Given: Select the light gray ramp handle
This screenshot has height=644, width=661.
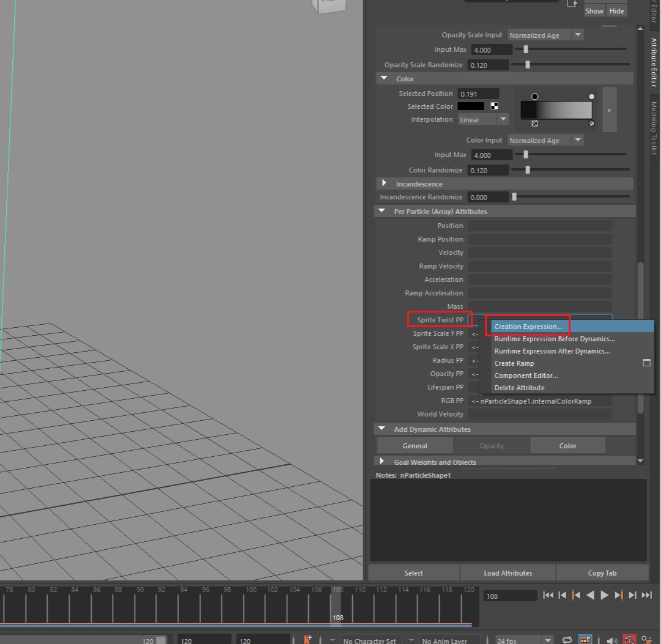Looking at the screenshot, I should tap(591, 97).
